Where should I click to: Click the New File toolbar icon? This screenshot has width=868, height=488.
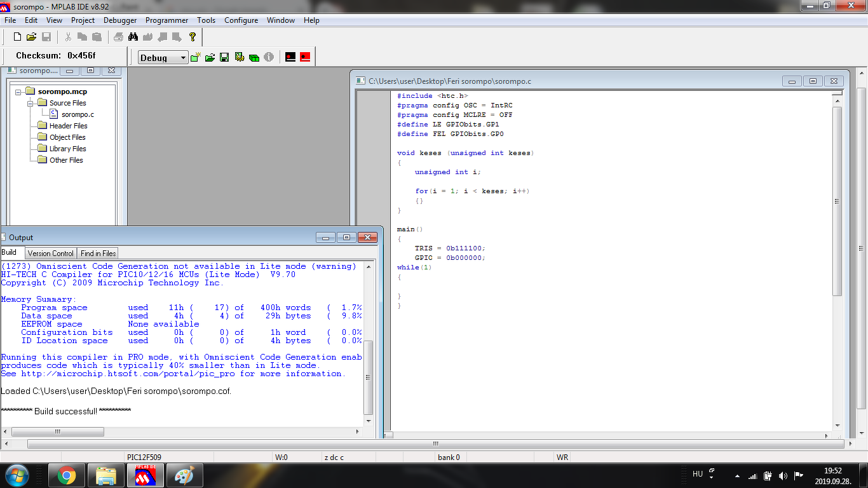(17, 37)
